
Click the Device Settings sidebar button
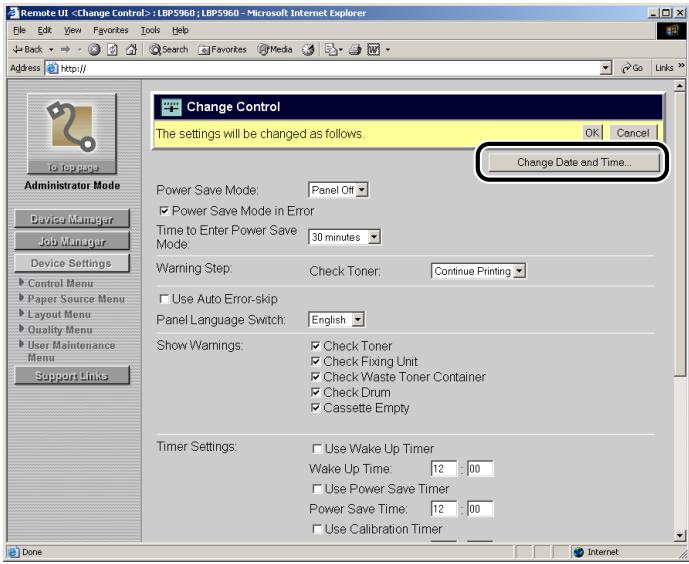click(72, 263)
